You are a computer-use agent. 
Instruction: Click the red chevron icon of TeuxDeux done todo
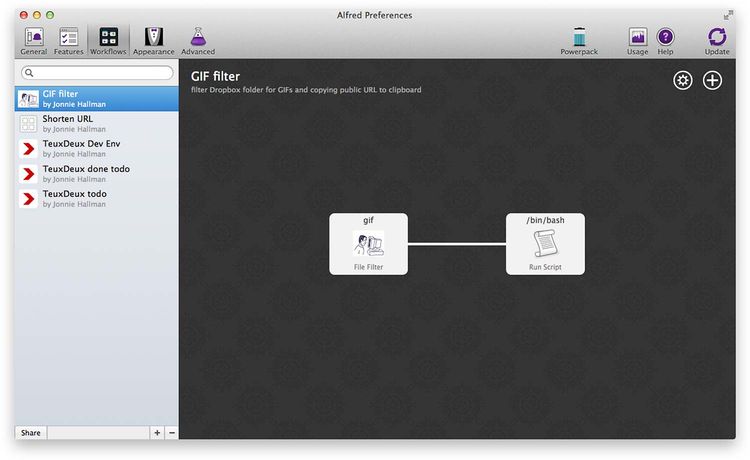coord(28,174)
